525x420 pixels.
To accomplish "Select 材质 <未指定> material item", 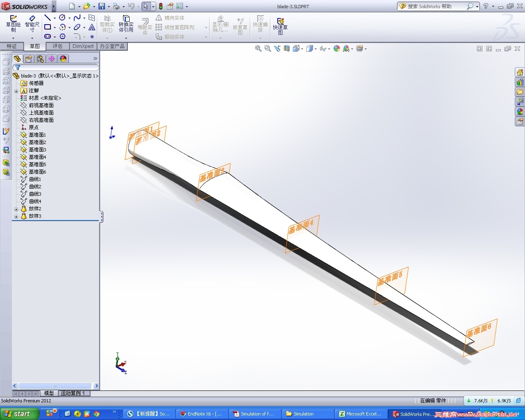I will 41,98.
